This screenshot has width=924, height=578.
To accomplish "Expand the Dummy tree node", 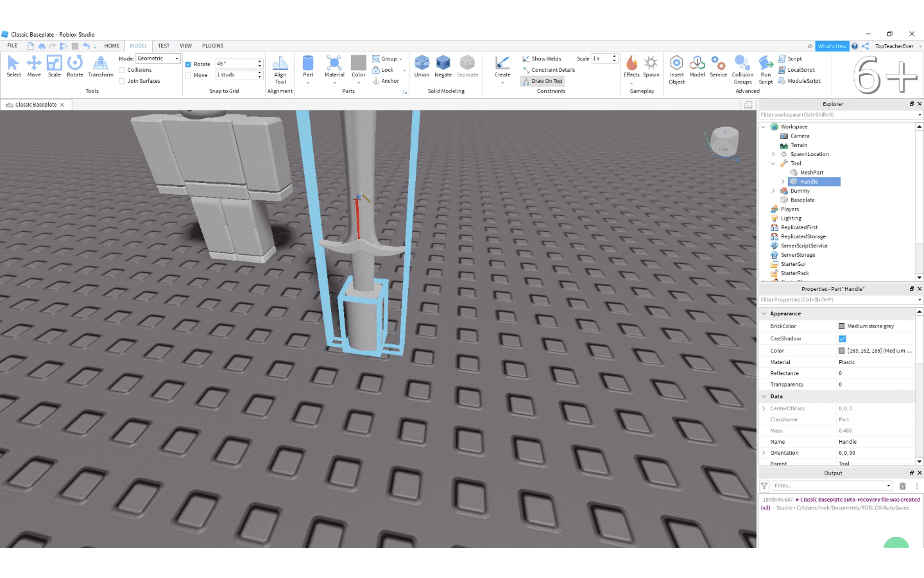I will point(773,191).
